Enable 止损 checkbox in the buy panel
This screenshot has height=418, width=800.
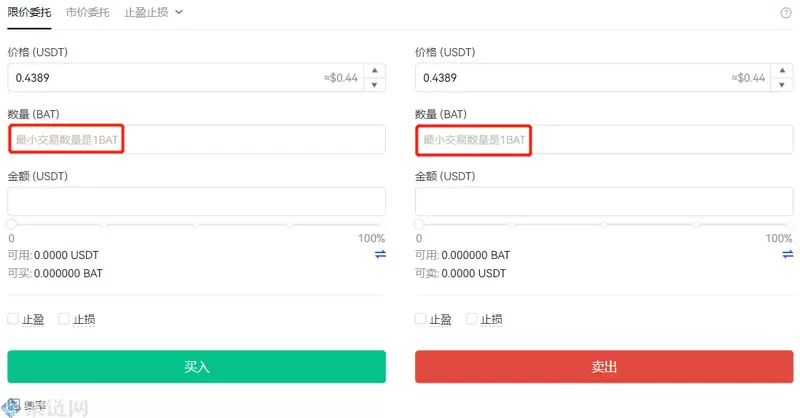[x=64, y=319]
